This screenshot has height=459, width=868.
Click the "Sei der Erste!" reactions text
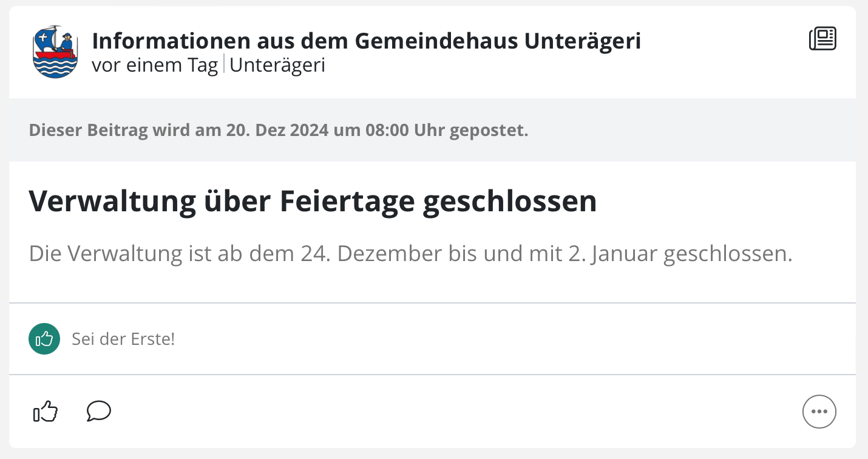click(x=123, y=339)
